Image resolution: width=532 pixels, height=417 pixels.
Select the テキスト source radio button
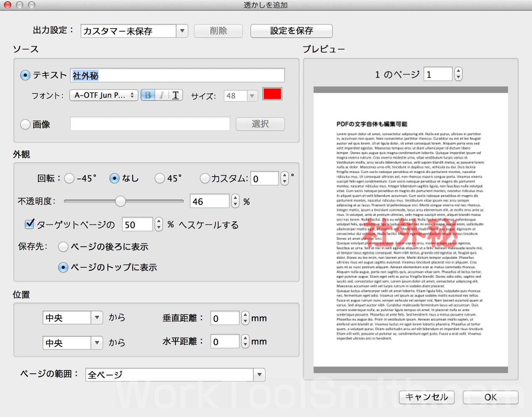25,75
